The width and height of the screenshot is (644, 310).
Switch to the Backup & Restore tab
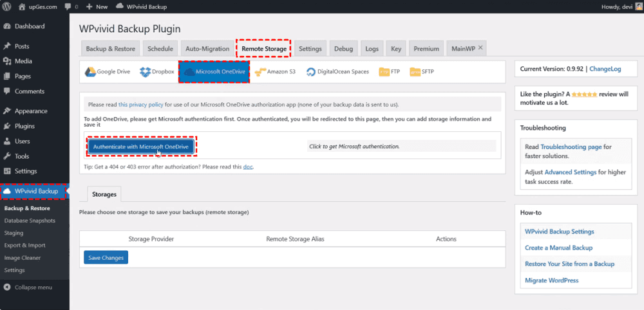click(111, 48)
